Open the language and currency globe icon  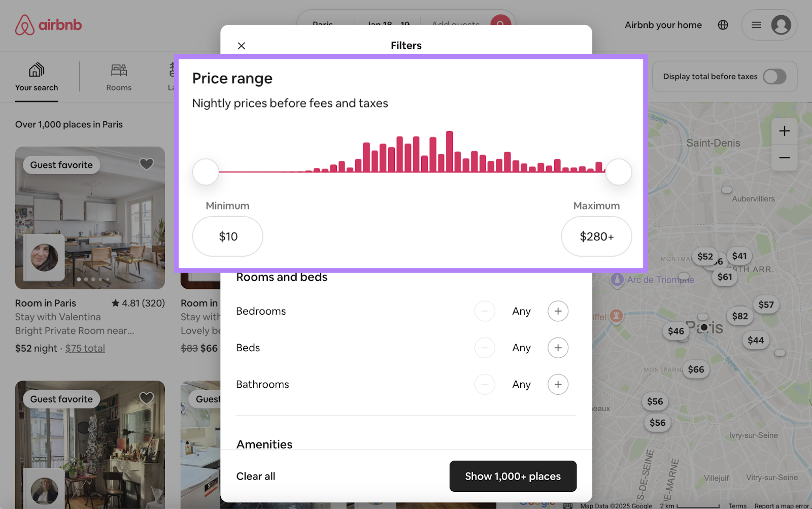click(723, 24)
